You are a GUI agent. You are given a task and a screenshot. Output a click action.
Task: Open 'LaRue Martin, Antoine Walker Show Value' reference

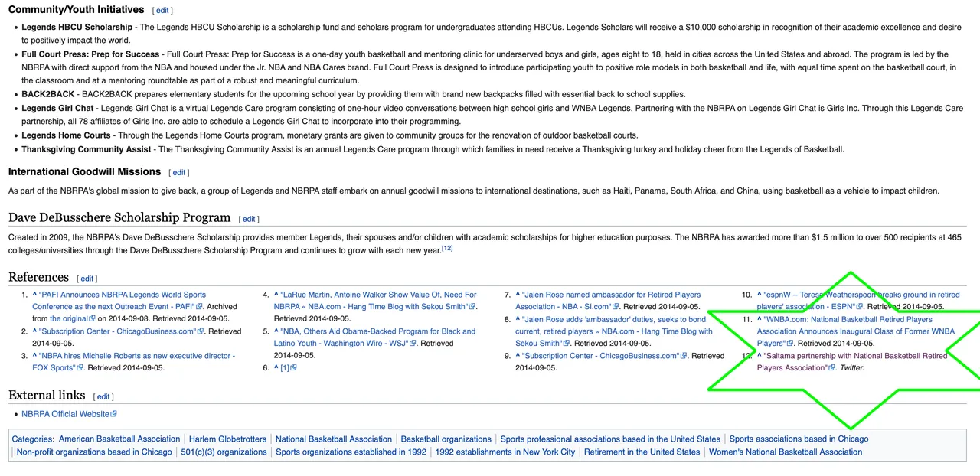pyautogui.click(x=375, y=301)
